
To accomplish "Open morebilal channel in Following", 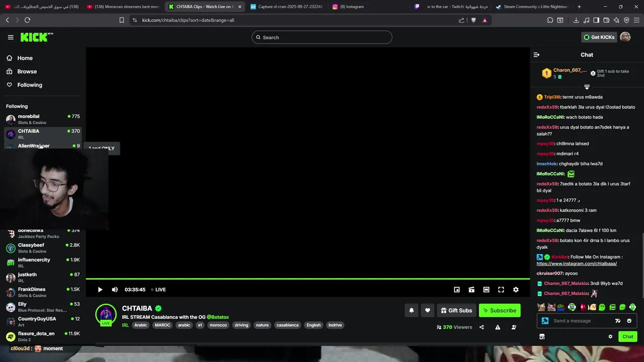I will (43, 119).
